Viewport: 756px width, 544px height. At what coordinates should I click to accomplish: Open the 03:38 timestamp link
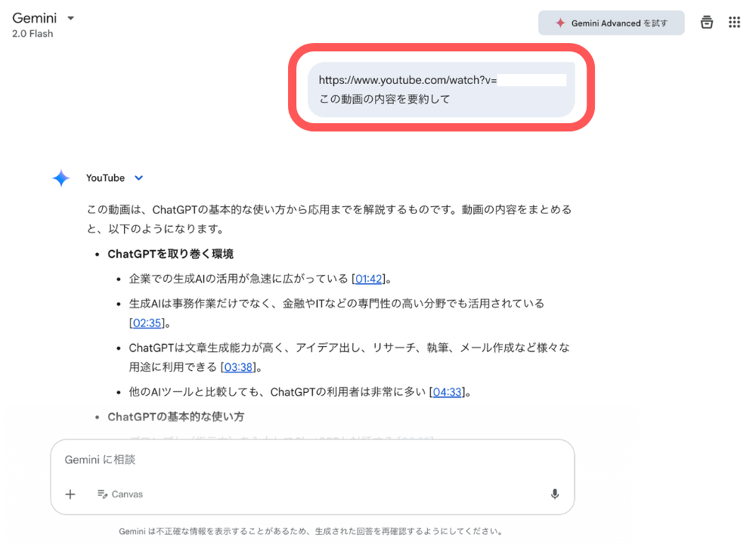tap(238, 368)
